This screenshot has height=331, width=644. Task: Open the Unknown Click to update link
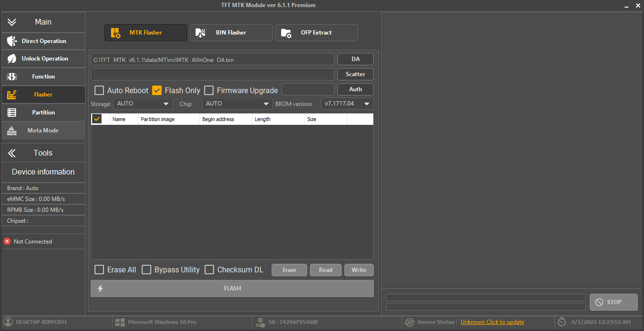click(492, 322)
